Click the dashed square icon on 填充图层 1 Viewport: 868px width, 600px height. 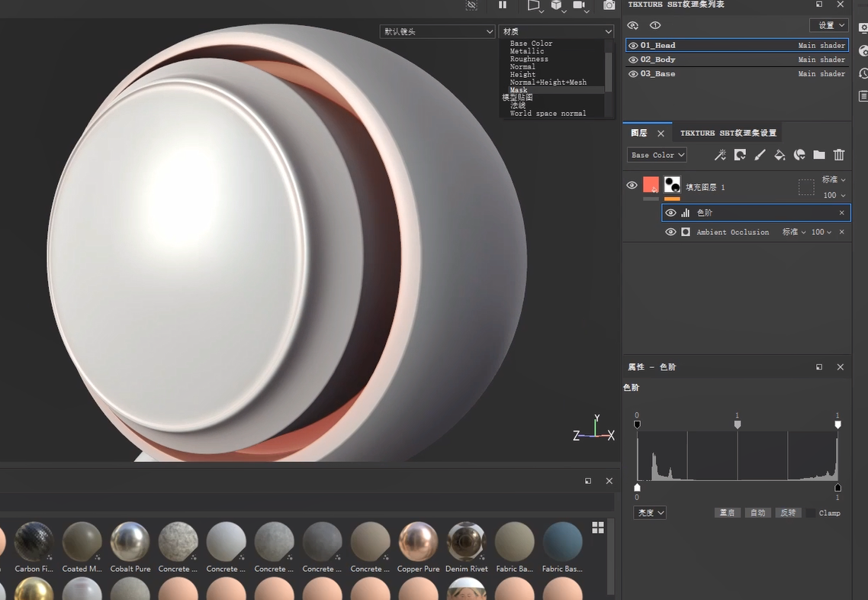806,187
